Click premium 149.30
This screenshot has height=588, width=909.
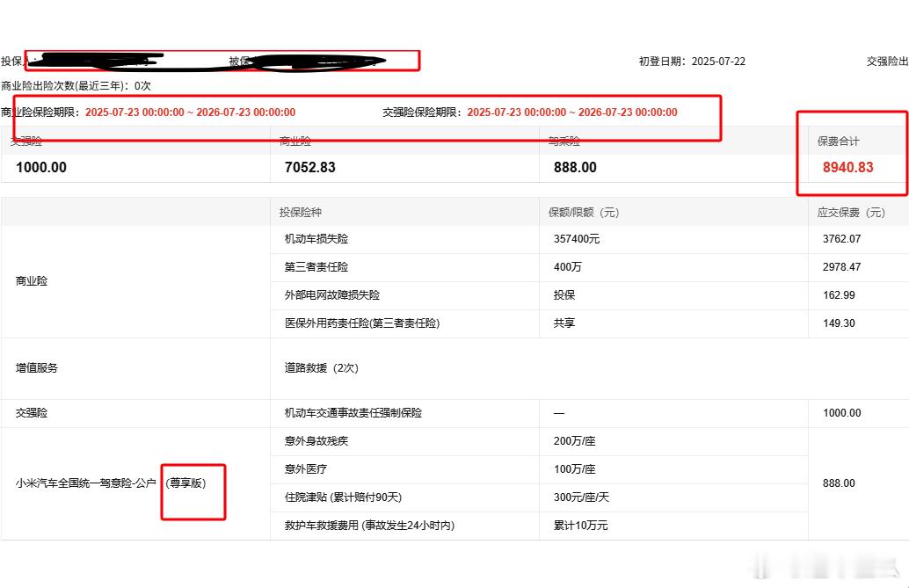click(x=839, y=323)
